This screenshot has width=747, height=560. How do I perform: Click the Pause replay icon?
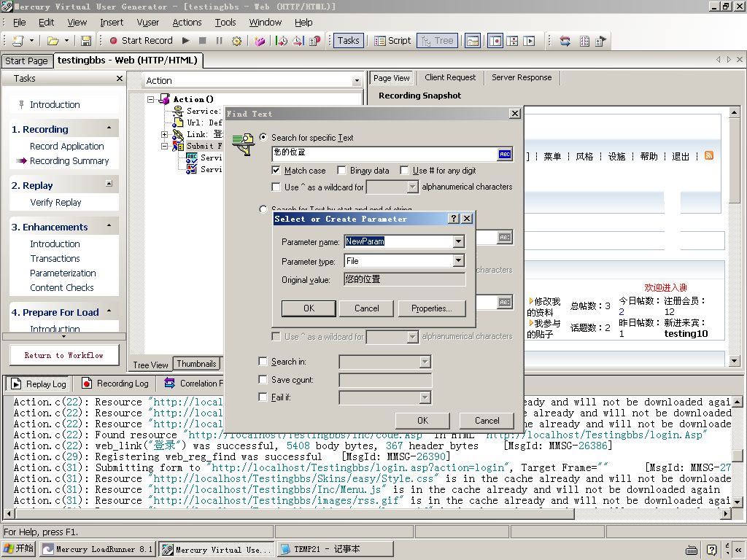[x=219, y=41]
